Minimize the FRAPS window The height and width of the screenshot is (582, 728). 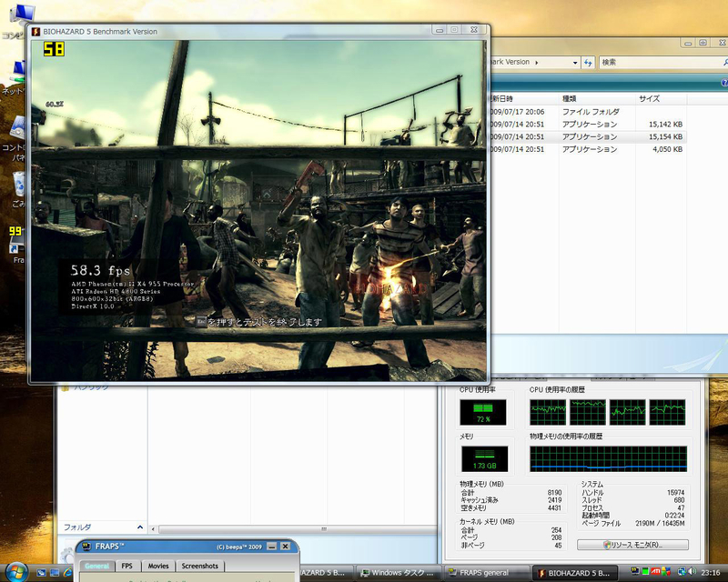pos(272,547)
